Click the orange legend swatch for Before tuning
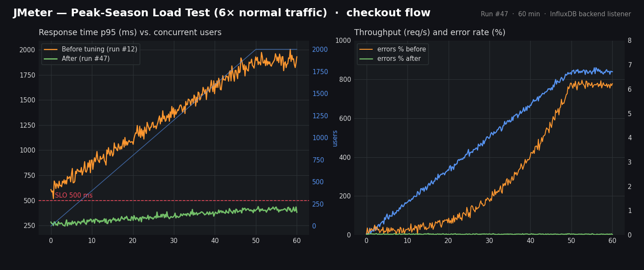 51,49
